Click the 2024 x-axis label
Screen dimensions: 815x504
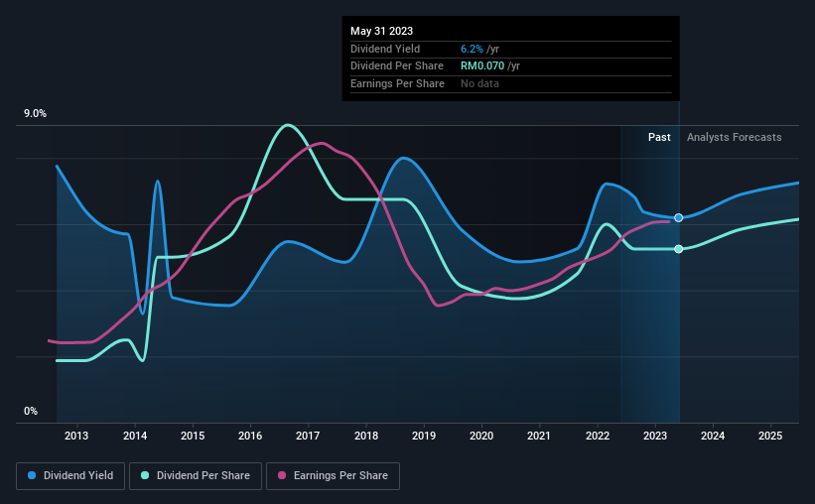[x=713, y=436]
